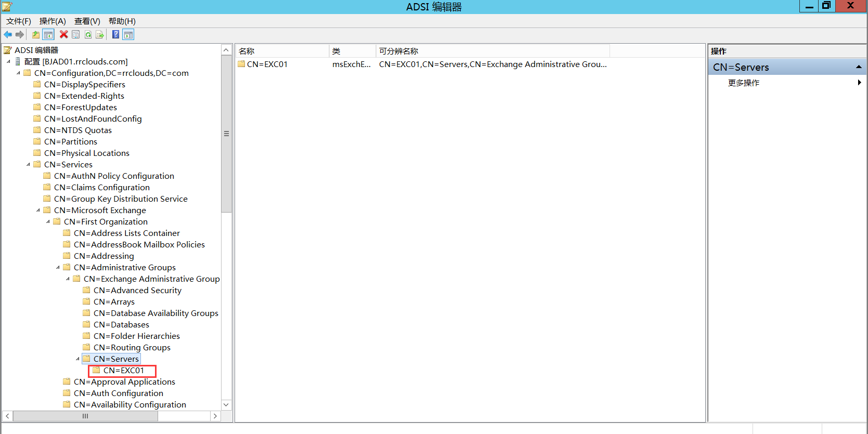Click the distinguished name cell of CN=EXC01

493,64
